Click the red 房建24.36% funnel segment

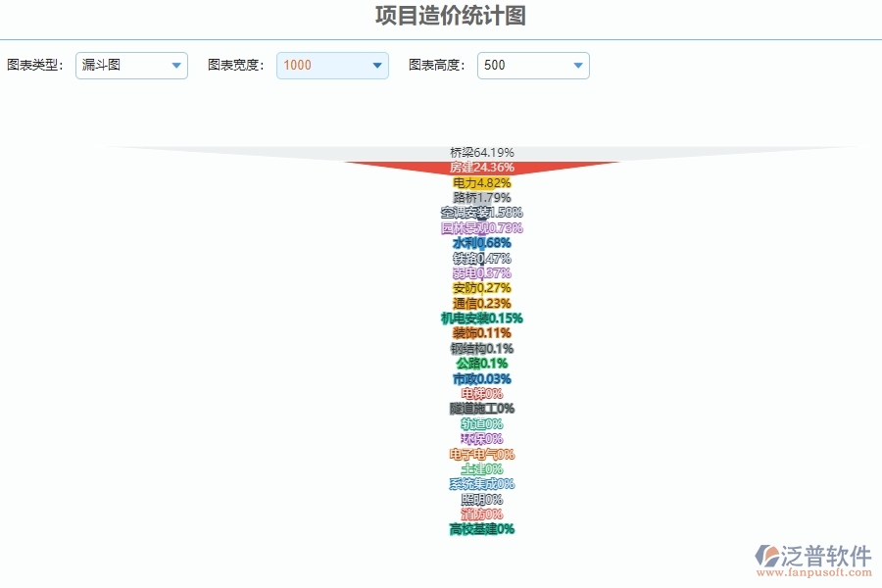(x=480, y=168)
